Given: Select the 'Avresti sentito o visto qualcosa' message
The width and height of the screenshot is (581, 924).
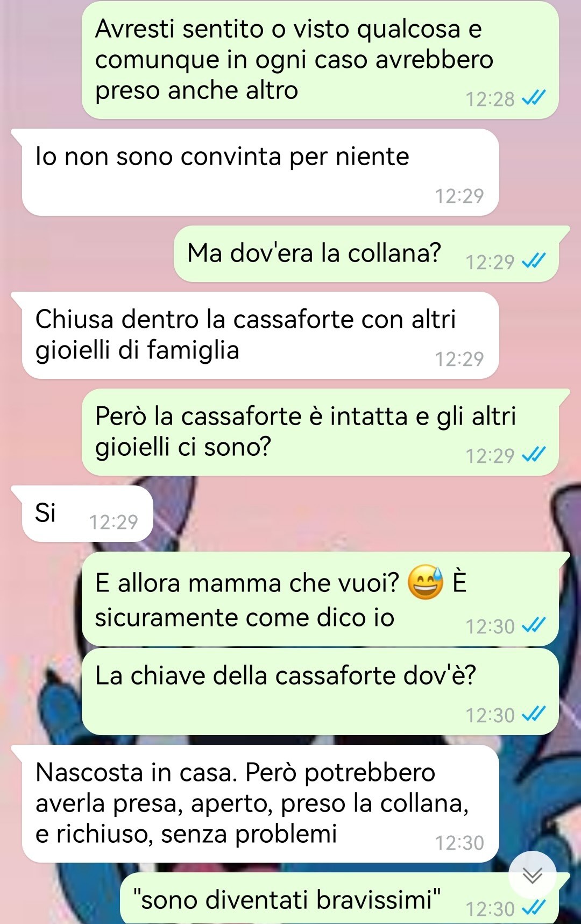Looking at the screenshot, I should pos(320,60).
